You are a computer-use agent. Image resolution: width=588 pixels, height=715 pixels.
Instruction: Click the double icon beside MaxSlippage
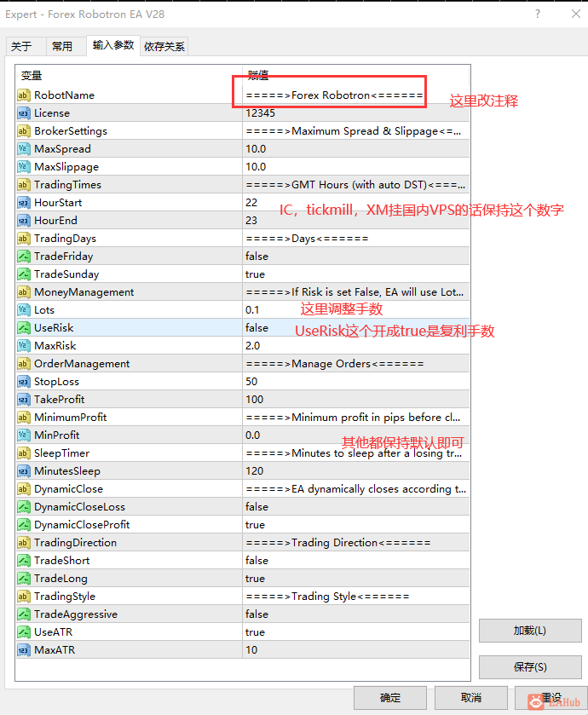24,167
